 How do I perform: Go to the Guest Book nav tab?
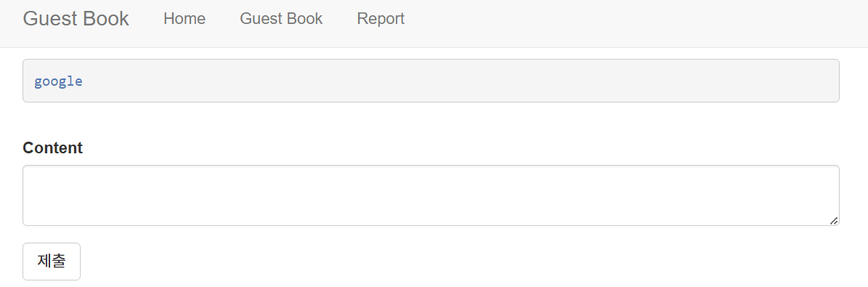tap(280, 19)
